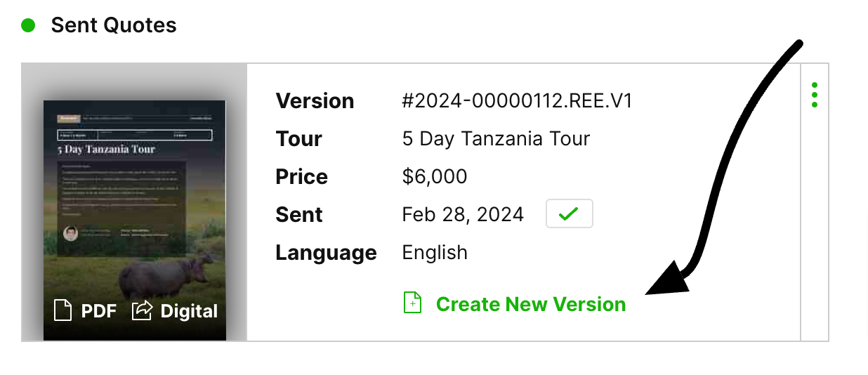
Task: Click the Create New Version link
Action: coord(531,304)
